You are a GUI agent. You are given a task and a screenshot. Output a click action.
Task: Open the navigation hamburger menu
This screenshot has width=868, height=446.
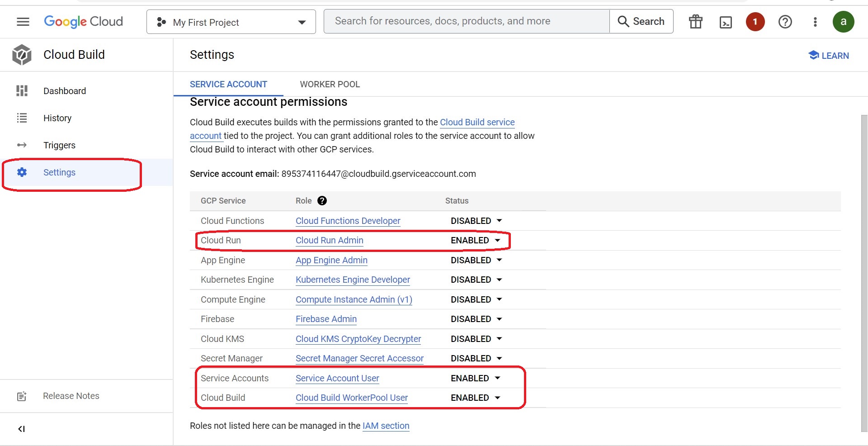pyautogui.click(x=23, y=21)
